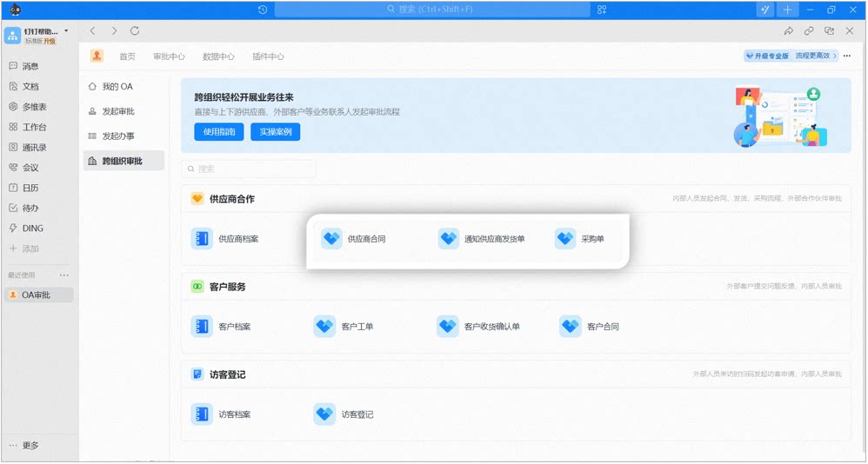
Task: Click the organization avatar icon
Action: (13, 36)
